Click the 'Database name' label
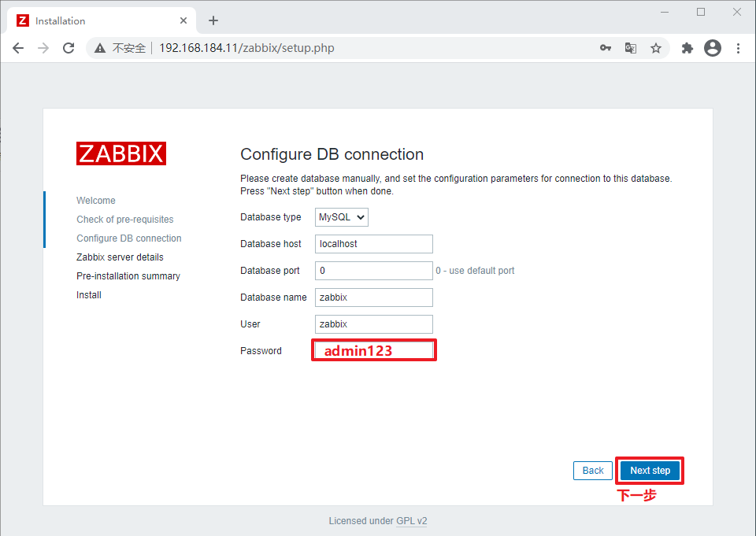 pos(273,298)
